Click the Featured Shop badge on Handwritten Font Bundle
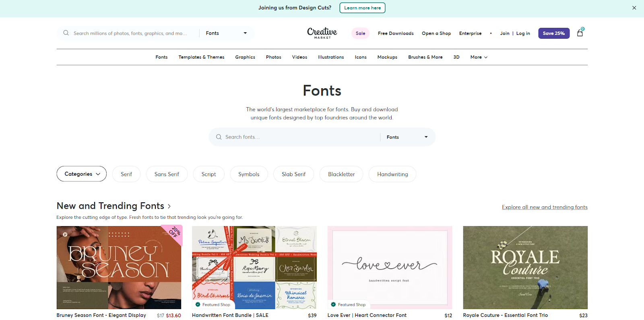Viewport: 644px width, 320px height. tap(213, 305)
